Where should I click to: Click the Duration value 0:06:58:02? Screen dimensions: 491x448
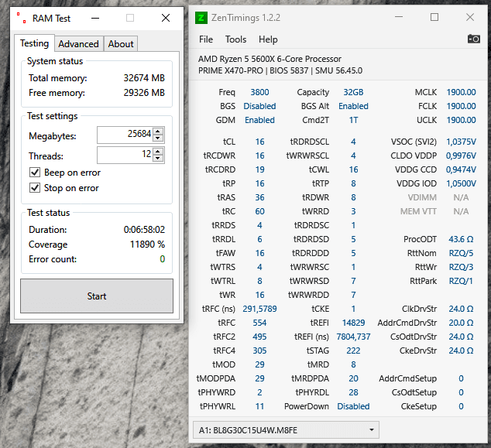click(144, 230)
